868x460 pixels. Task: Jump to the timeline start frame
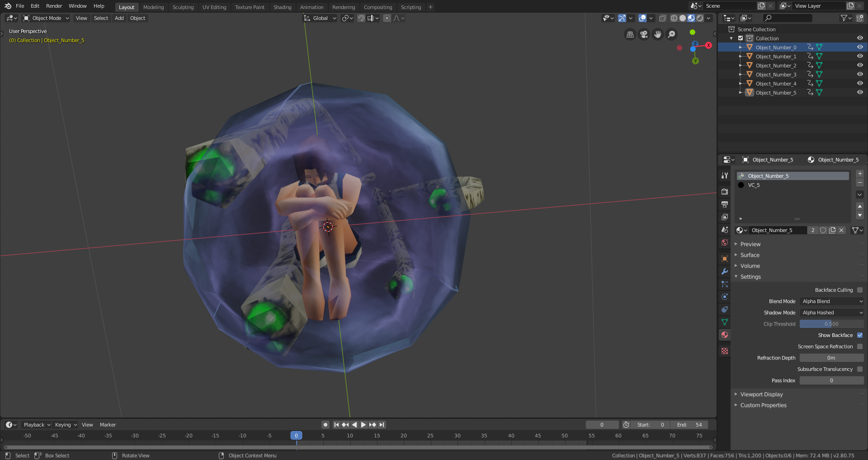[x=336, y=425]
